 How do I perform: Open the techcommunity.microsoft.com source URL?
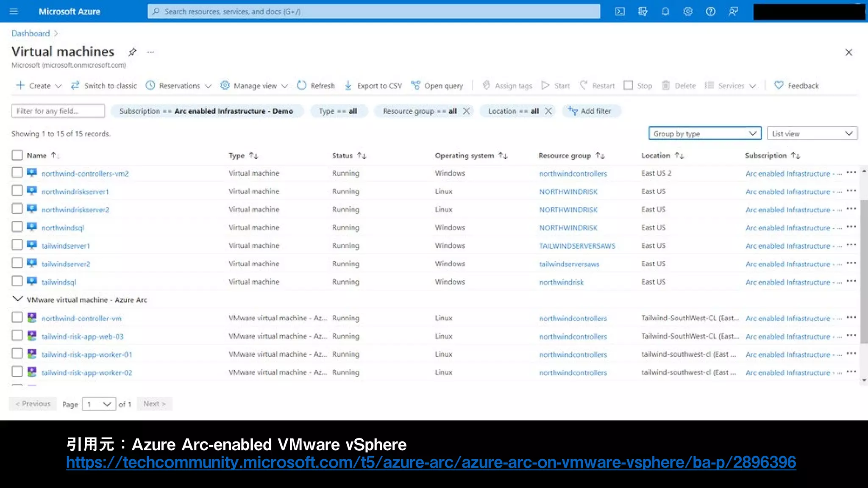[431, 462]
